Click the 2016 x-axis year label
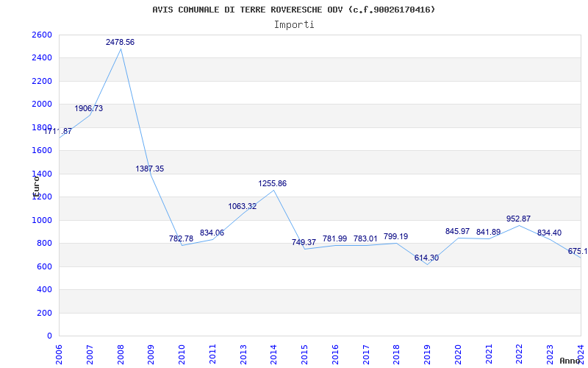The image size is (588, 368). [335, 355]
